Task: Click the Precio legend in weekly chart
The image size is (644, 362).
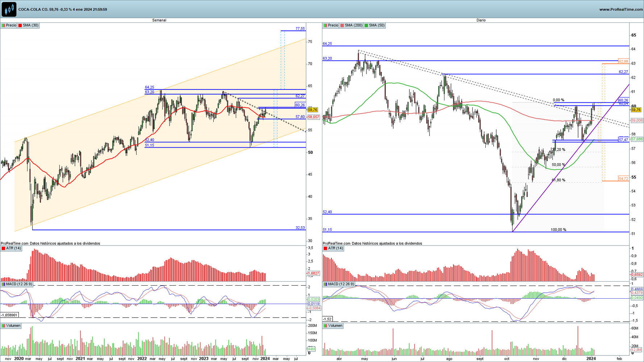Action: 9,25
